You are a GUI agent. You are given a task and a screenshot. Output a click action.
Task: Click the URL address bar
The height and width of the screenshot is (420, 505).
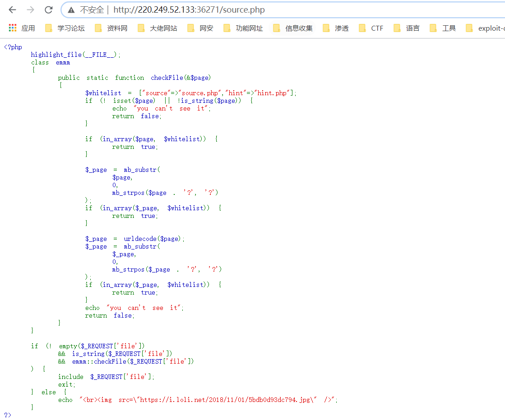(x=283, y=10)
